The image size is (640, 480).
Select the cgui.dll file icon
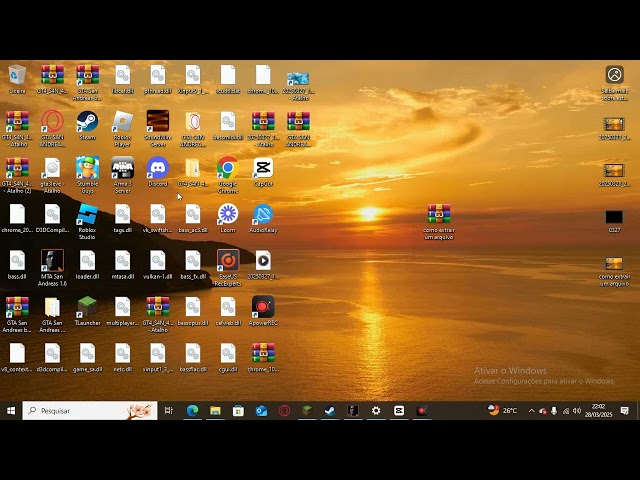pyautogui.click(x=228, y=357)
